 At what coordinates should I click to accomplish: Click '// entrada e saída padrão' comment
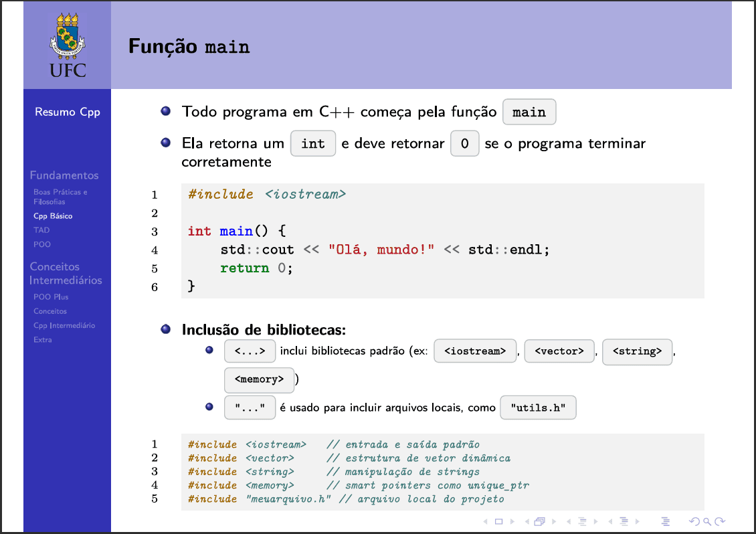coord(403,445)
